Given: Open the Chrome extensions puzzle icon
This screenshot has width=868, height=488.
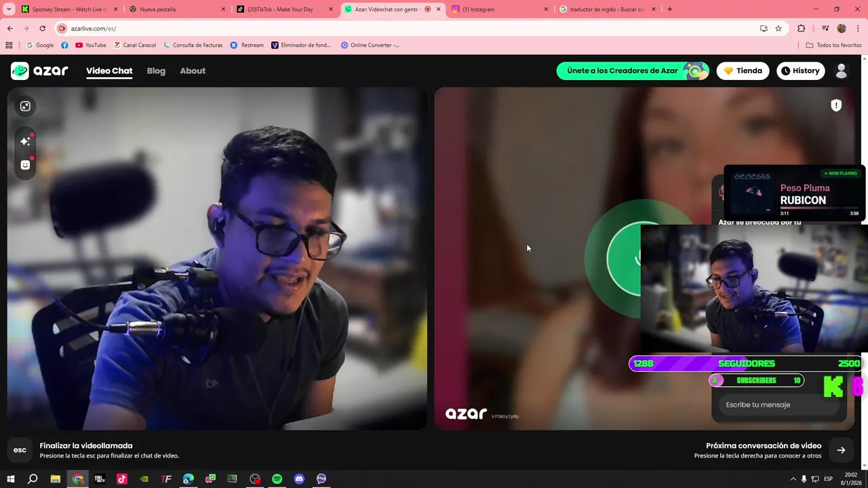Looking at the screenshot, I should coord(802,28).
